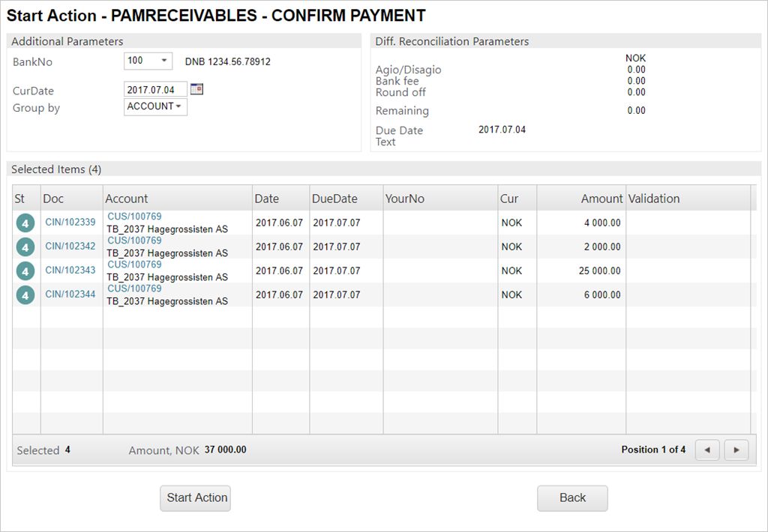Select the 25 000.00 amount cell

(x=599, y=270)
